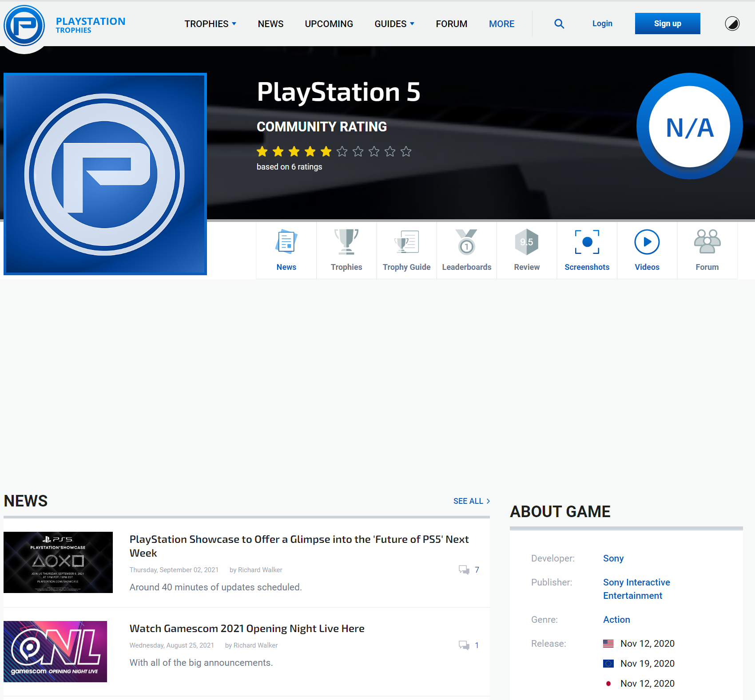Click the Gamescom Opening Night Live thumbnail
This screenshot has height=700, width=755.
pyautogui.click(x=55, y=652)
